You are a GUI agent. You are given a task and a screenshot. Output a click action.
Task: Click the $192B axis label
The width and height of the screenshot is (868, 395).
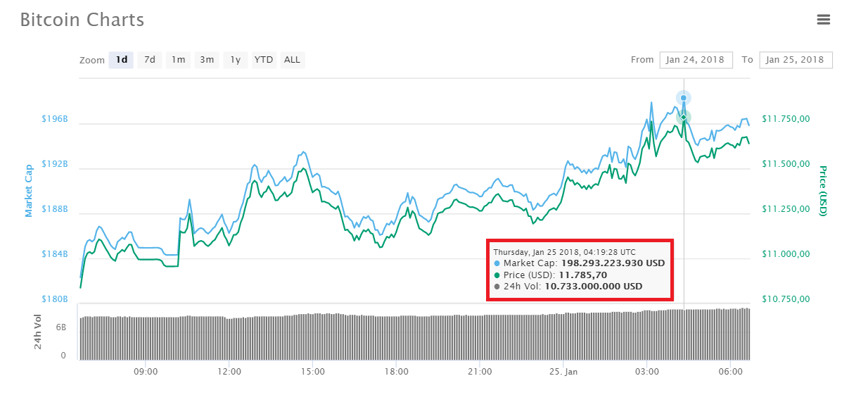coord(56,164)
